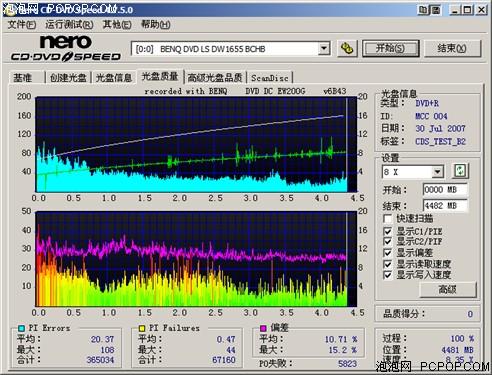
Task: Click the 偏差 average value 10.71 %
Action: 341,339
